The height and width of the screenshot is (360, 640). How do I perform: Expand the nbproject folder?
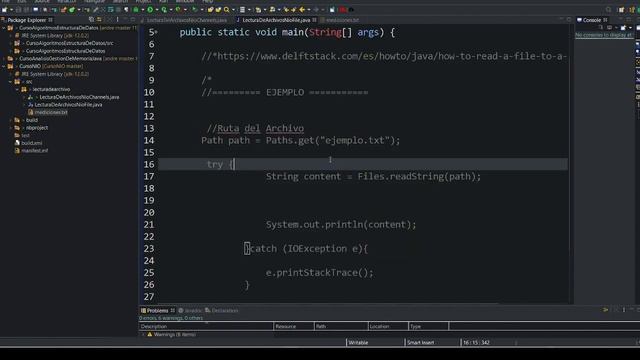[x=11, y=128]
